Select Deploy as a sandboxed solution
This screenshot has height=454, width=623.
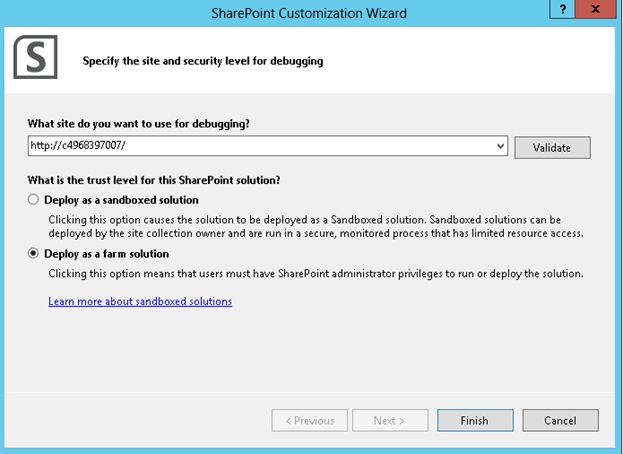pyautogui.click(x=34, y=200)
